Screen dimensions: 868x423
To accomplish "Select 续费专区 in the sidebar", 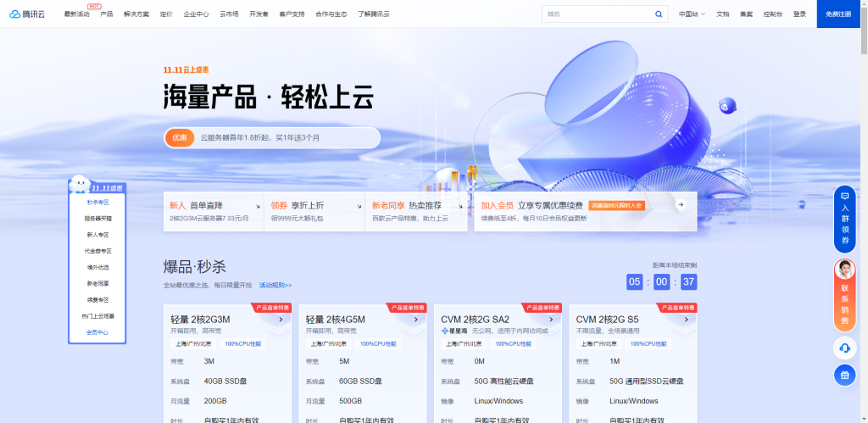I will (x=97, y=300).
